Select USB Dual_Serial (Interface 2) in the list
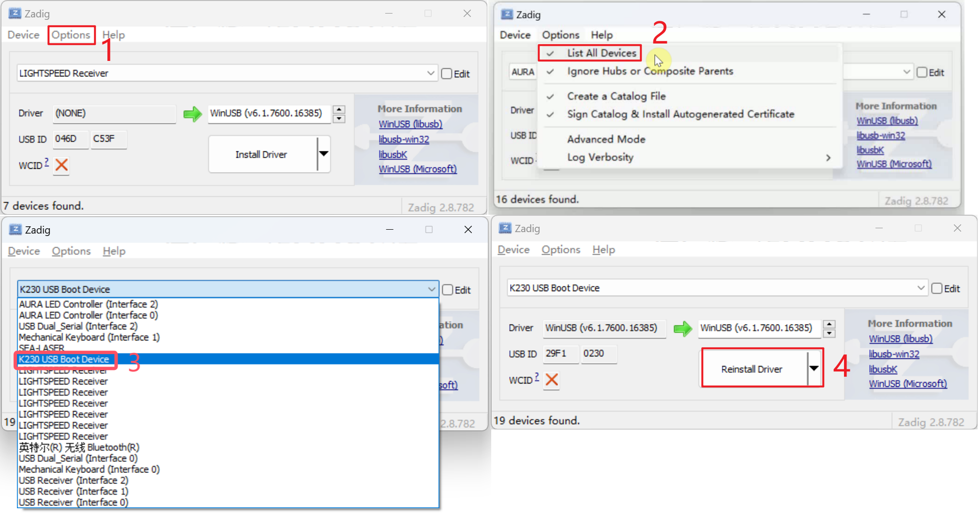This screenshot has height=515, width=980. [x=228, y=326]
